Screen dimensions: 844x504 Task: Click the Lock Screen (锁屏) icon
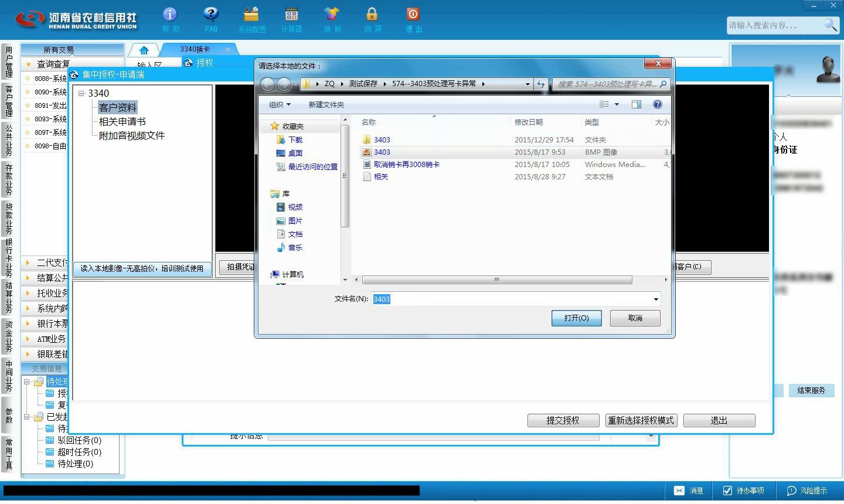[372, 19]
